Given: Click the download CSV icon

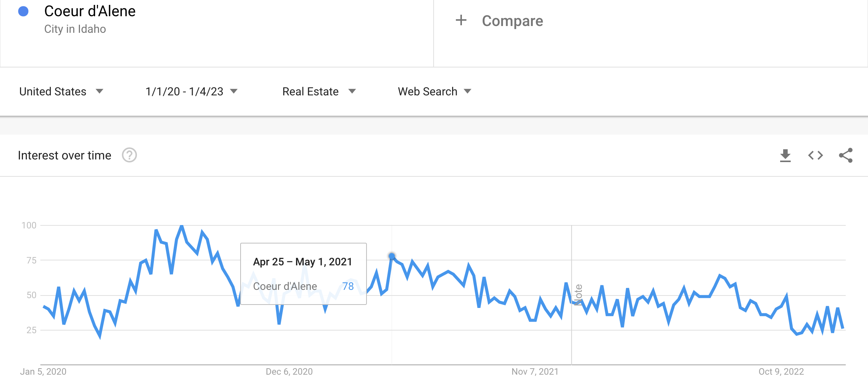Looking at the screenshot, I should click(785, 155).
